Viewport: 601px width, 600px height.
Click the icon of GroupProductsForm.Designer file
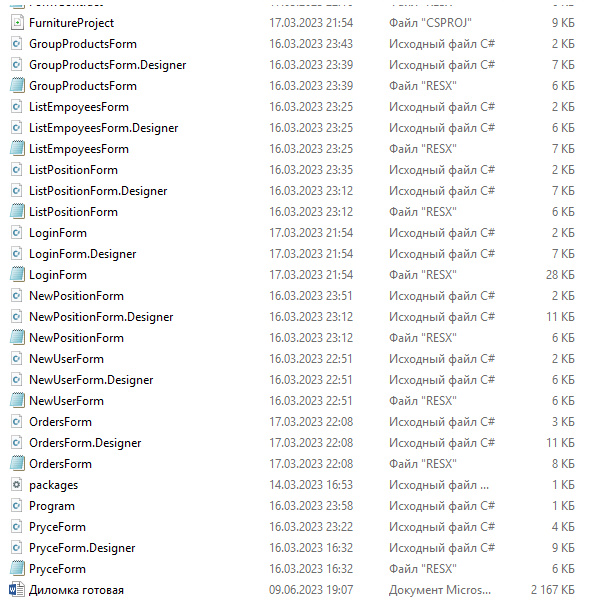click(16, 65)
